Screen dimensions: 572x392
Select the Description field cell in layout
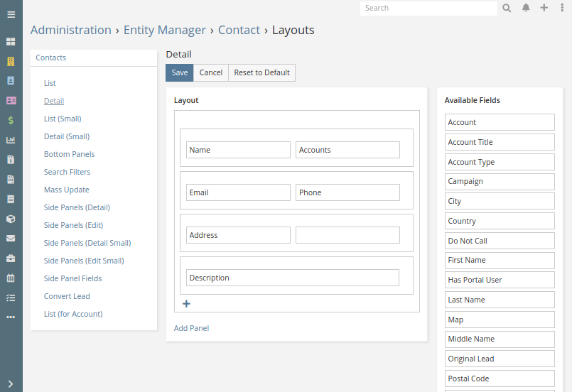(x=293, y=278)
